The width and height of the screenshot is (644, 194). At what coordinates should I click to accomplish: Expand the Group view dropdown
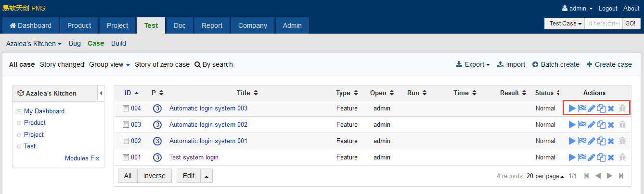coord(109,64)
